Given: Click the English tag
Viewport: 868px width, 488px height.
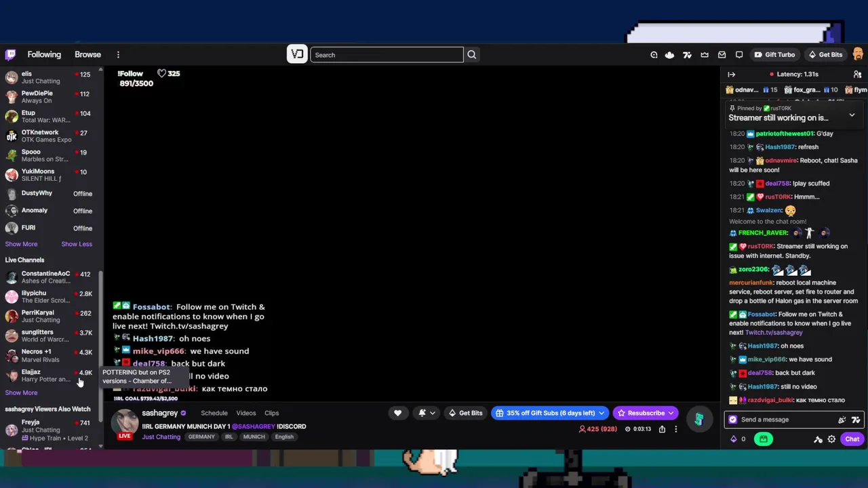Looking at the screenshot, I should coord(284,437).
